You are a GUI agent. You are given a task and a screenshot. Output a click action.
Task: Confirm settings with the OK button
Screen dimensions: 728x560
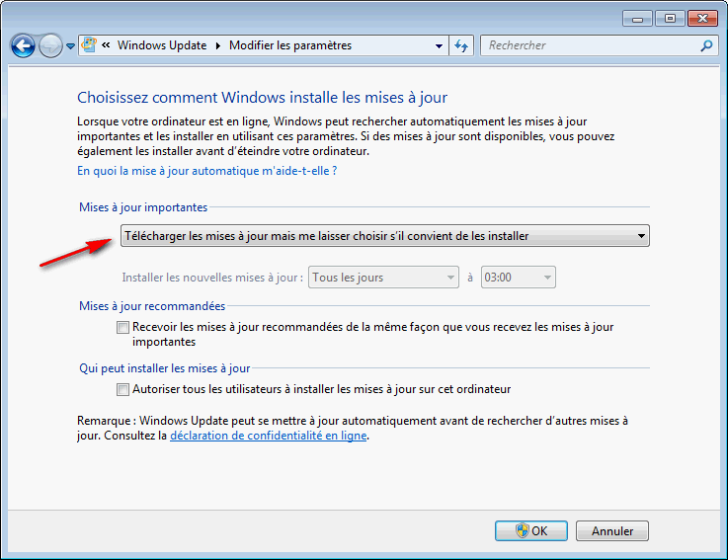coord(531,530)
